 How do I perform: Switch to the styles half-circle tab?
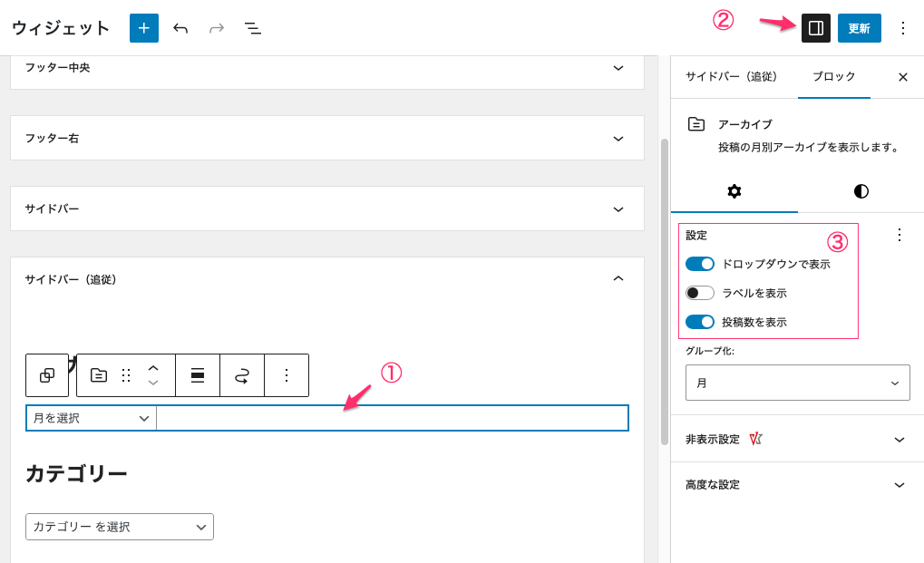pyautogui.click(x=861, y=191)
